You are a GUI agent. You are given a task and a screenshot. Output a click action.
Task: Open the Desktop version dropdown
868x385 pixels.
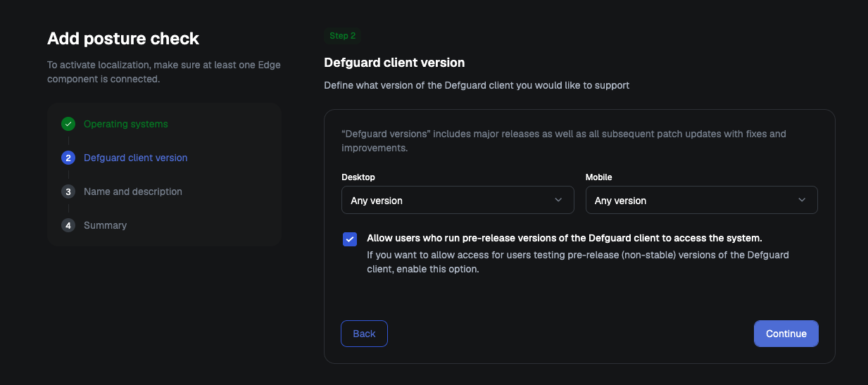(458, 200)
